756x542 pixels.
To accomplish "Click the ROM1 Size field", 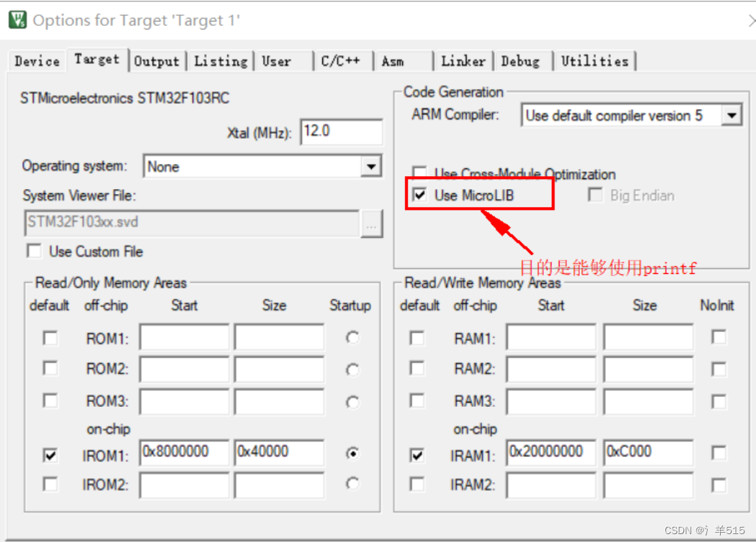I will click(x=279, y=336).
